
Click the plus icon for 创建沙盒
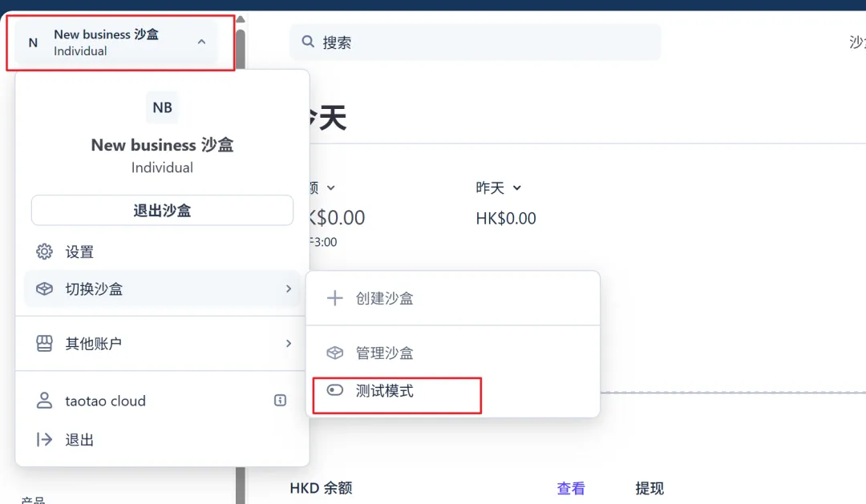(x=334, y=299)
